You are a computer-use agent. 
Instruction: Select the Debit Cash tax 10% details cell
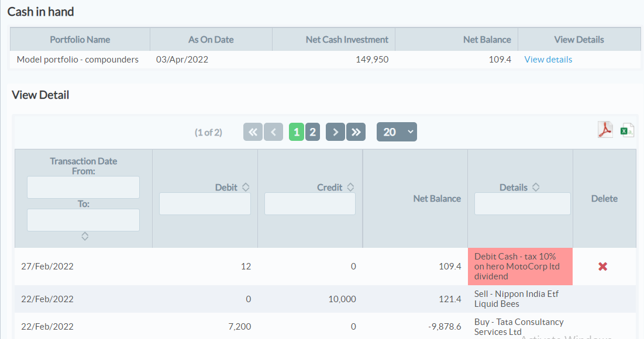(520, 267)
